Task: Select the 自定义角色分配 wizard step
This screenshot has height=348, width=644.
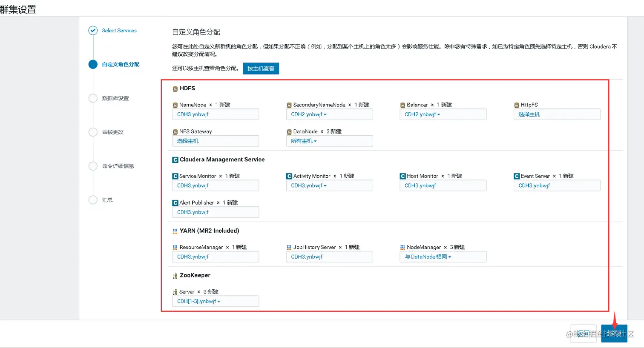Action: 121,64
